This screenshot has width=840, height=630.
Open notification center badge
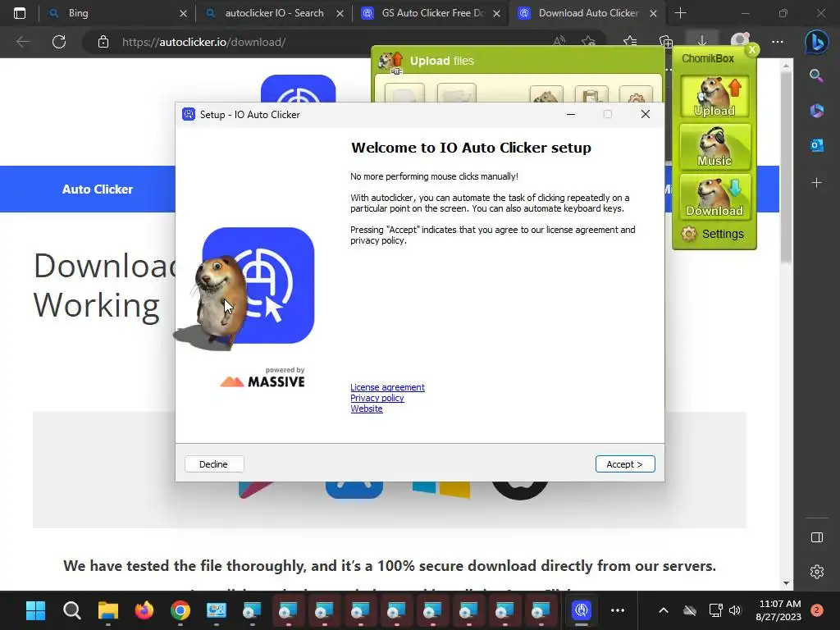tap(816, 610)
